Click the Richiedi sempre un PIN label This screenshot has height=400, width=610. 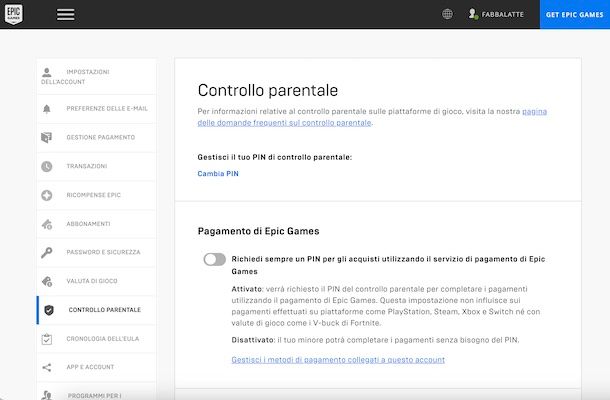click(x=388, y=265)
